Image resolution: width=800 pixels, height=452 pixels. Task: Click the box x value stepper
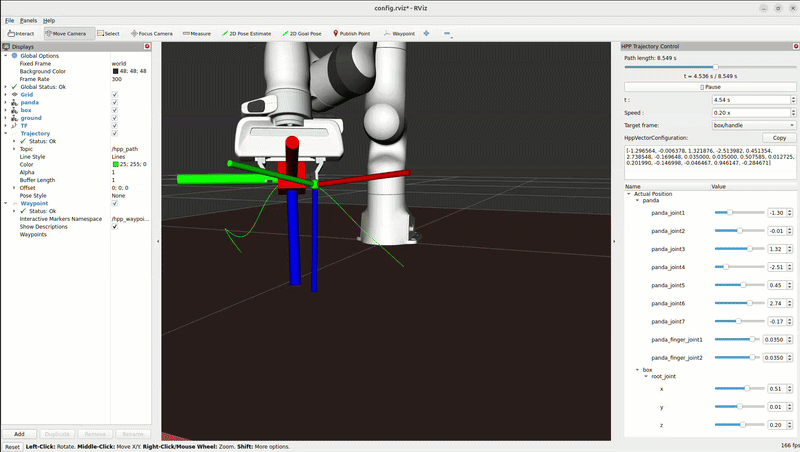789,389
